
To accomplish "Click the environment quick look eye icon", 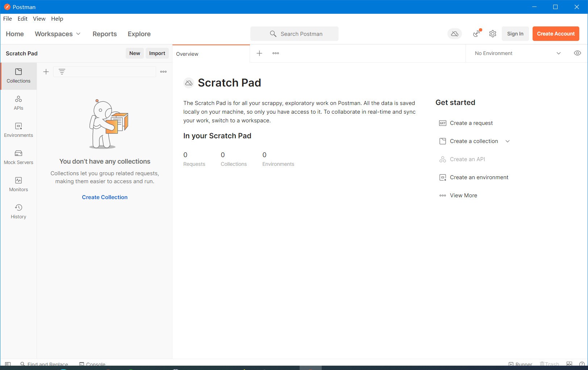I will [x=577, y=53].
